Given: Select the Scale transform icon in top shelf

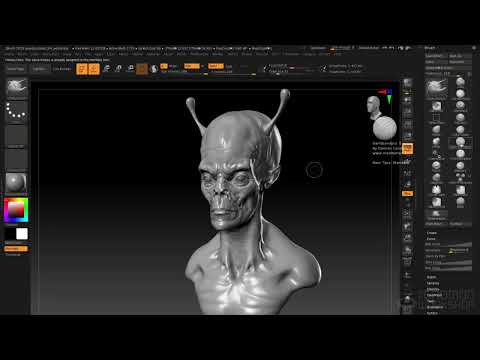Looking at the screenshot, I should [x=118, y=69].
